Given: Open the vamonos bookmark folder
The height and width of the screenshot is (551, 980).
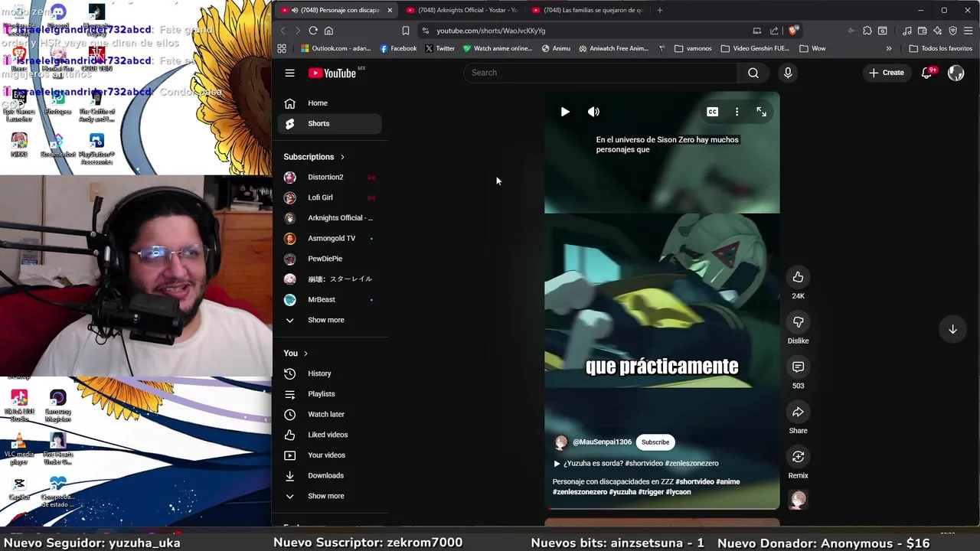Looking at the screenshot, I should (x=692, y=48).
